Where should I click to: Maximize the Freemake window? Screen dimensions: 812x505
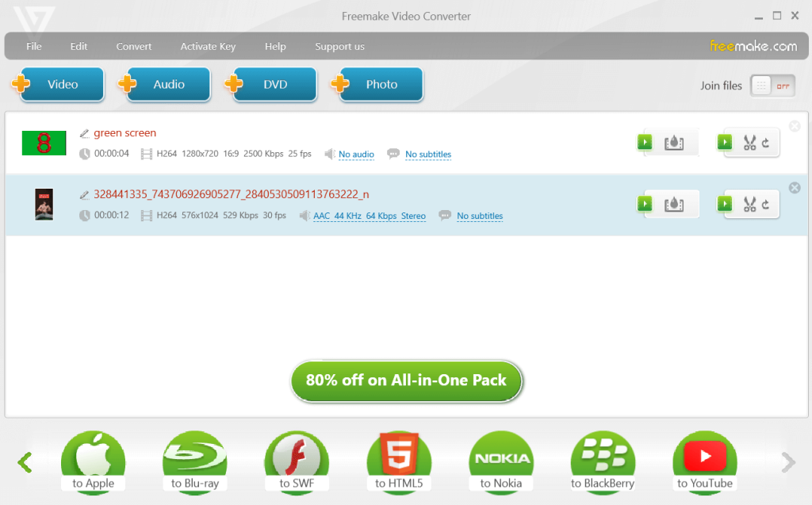(777, 16)
